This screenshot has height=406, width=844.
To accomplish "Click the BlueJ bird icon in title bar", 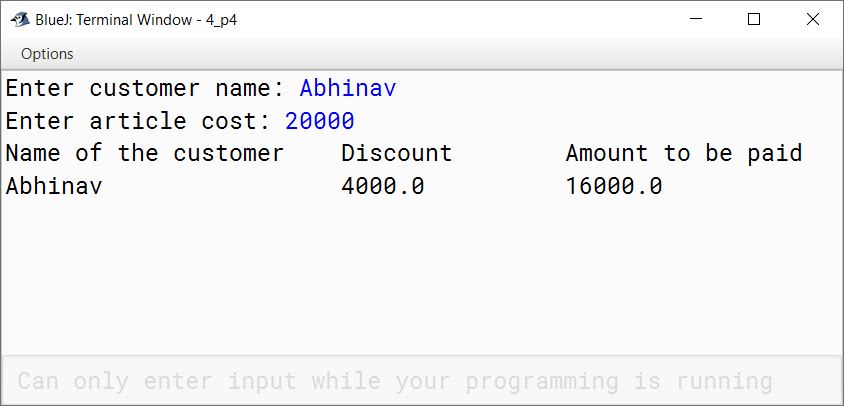I will pos(20,20).
